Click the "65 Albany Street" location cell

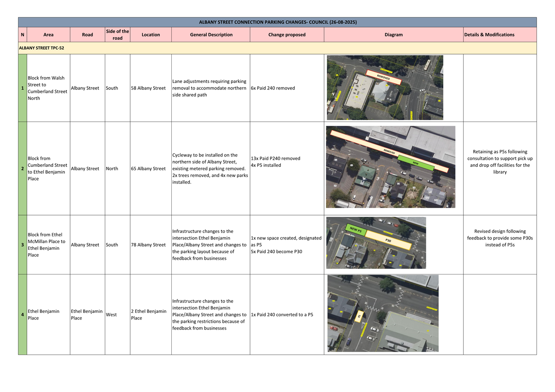(x=148, y=169)
